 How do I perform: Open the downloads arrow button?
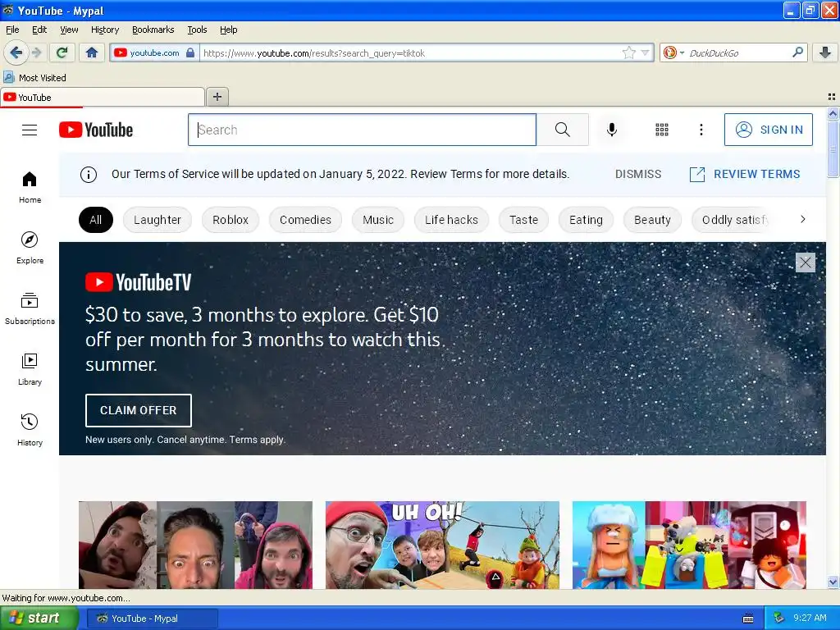click(x=825, y=52)
